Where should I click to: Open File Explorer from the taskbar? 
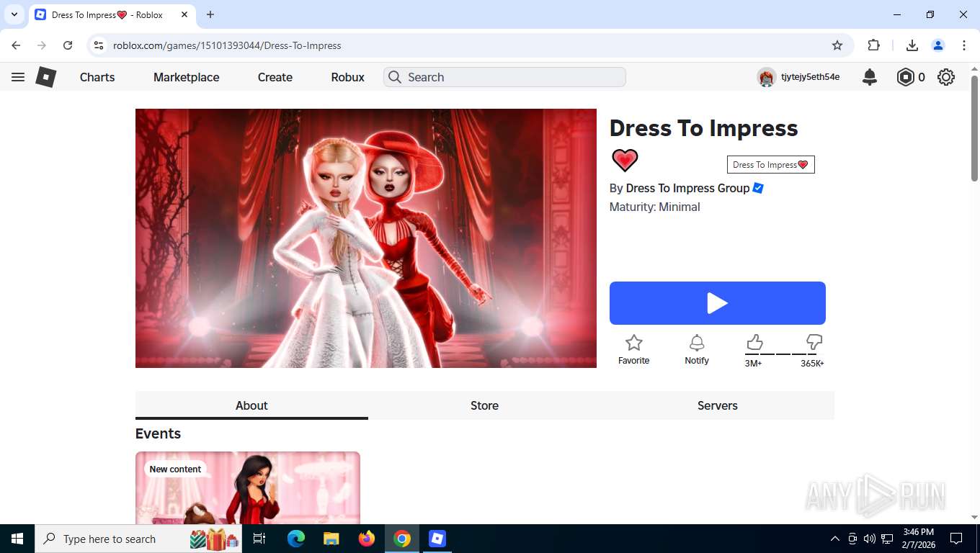tap(331, 539)
